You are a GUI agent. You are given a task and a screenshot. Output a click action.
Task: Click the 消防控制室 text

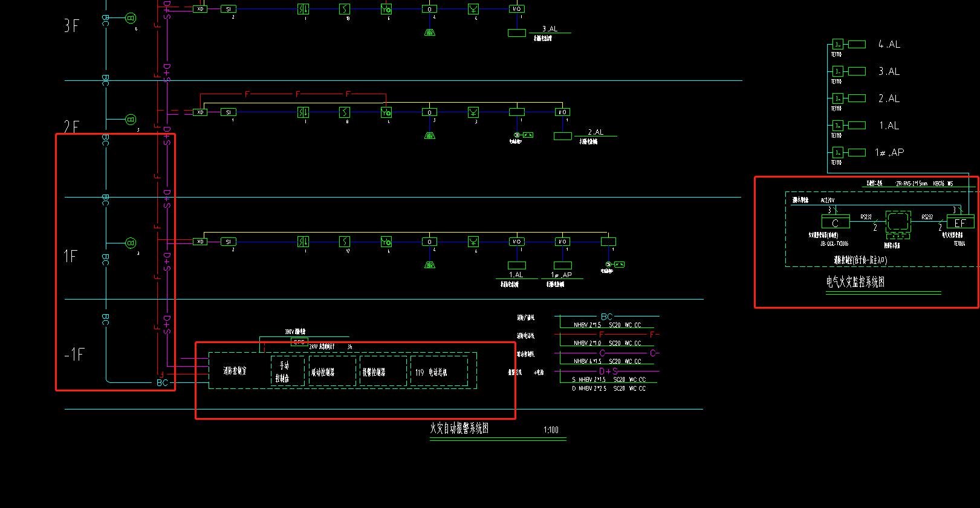pyautogui.click(x=235, y=371)
